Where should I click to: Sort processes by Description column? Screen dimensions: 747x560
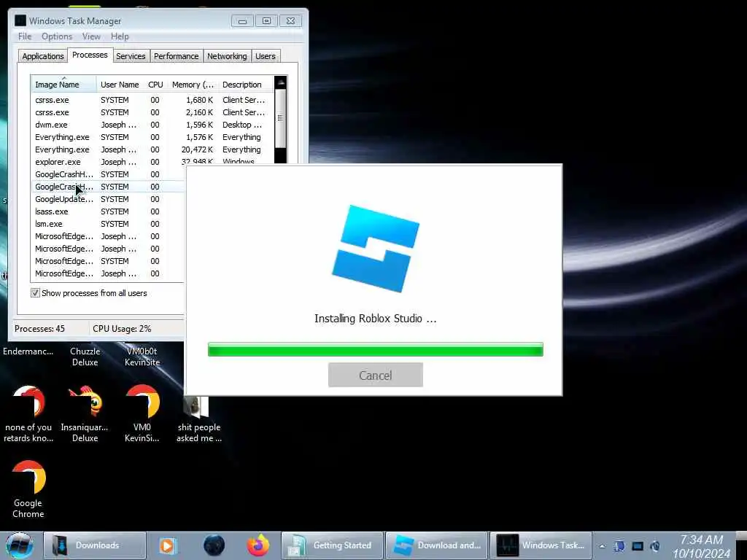point(245,85)
